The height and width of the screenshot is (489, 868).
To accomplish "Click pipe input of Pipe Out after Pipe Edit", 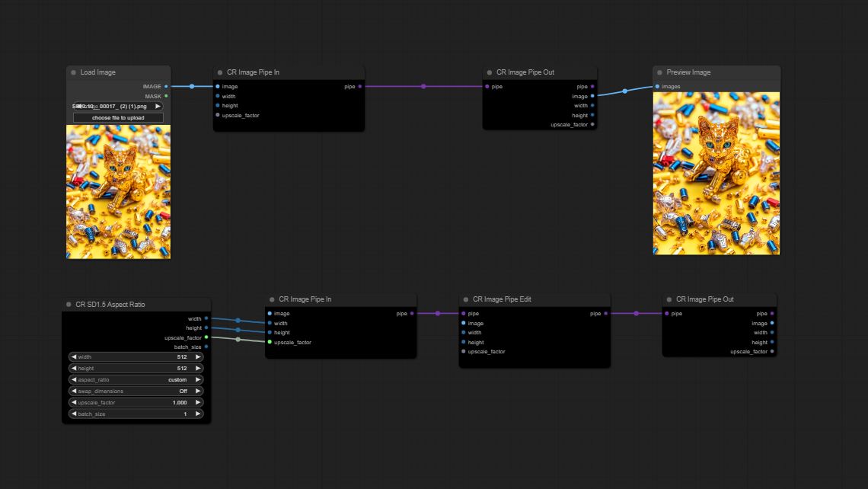I will coord(667,314).
